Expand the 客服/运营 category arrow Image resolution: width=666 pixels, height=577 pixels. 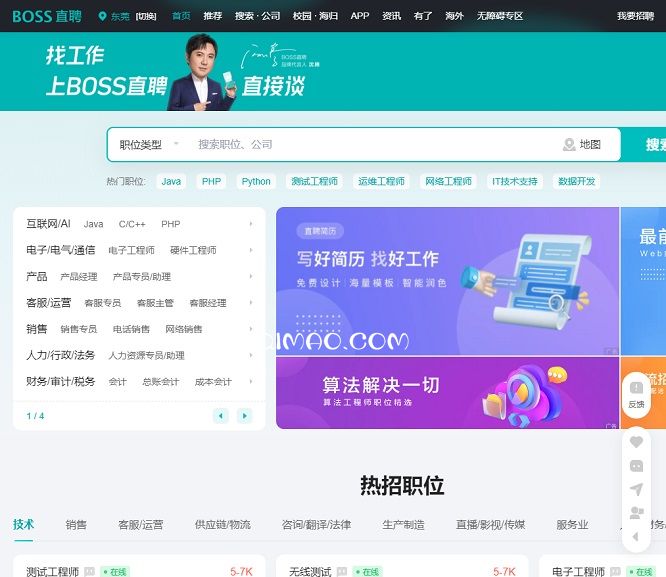[x=251, y=303]
